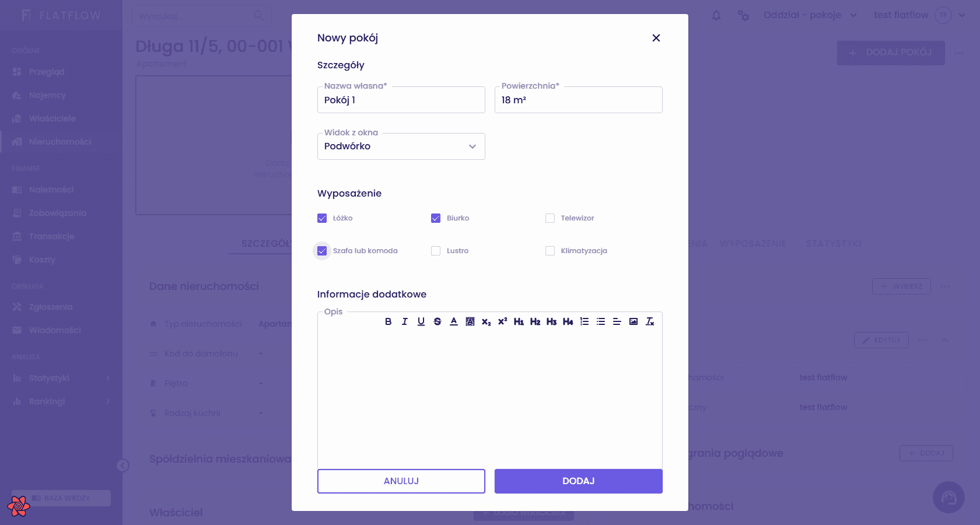Viewport: 980px width, 525px height.
Task: Open text background color picker
Action: [x=470, y=321]
